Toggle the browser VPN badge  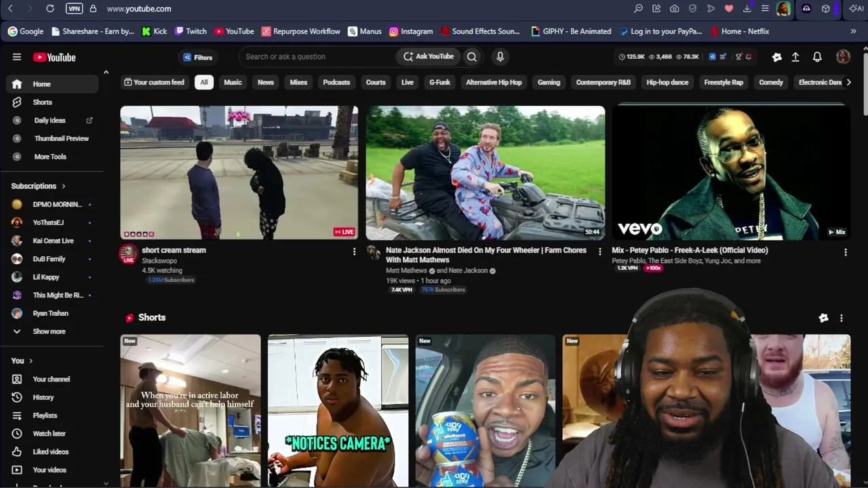(x=75, y=9)
